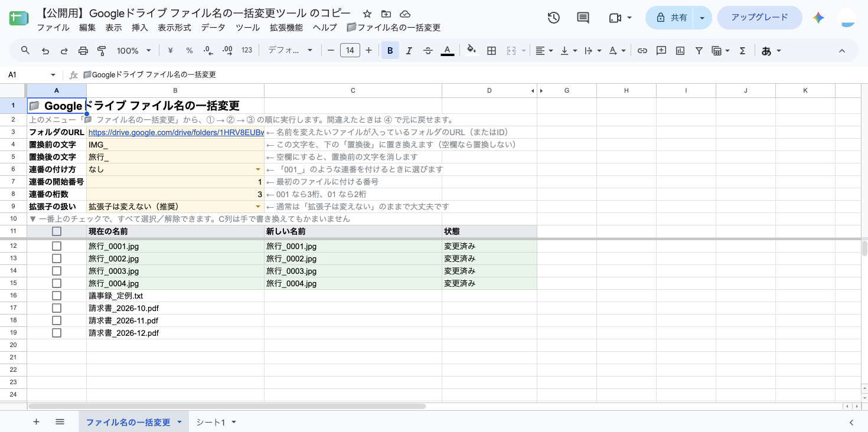This screenshot has width=868, height=432.
Task: Click the horizontal scrollbar at the bottom
Action: pos(227,406)
